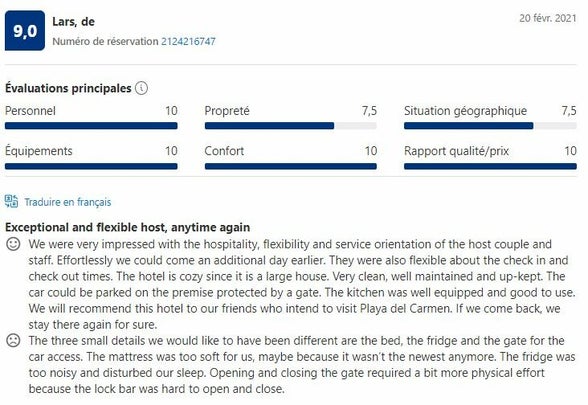Image resolution: width=588 pixels, height=405 pixels.
Task: Click the reviewer name Lars, de
Action: coord(74,22)
